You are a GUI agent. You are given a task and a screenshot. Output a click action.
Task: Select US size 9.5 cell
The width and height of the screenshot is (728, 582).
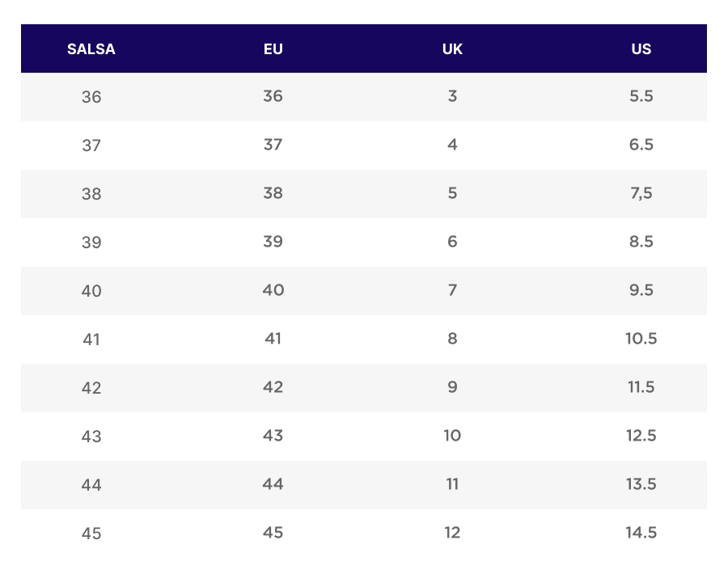(641, 290)
